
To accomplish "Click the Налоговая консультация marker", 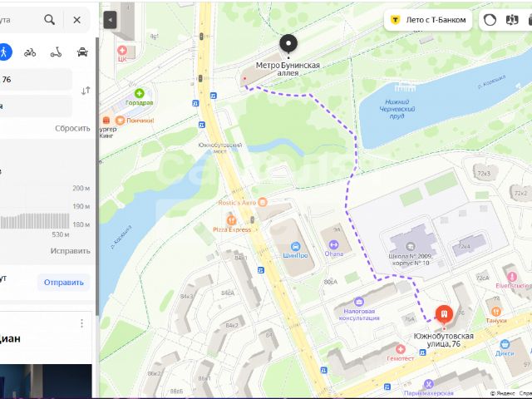I will point(358,302).
